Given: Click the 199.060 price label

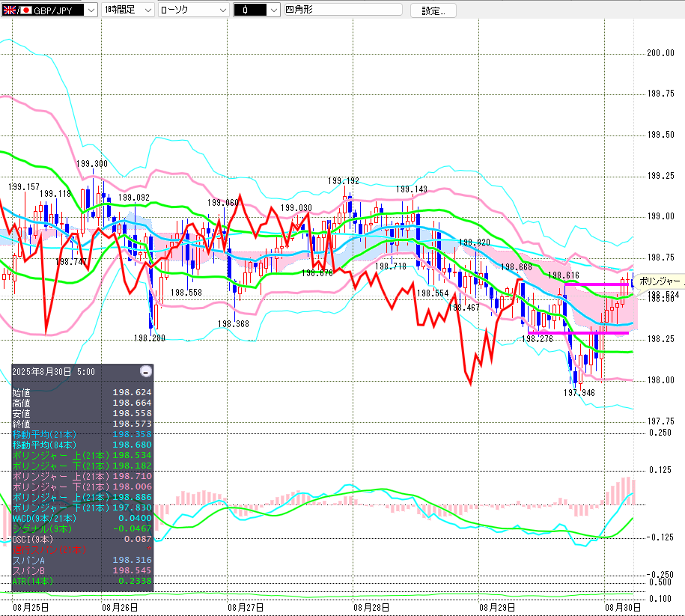Looking at the screenshot, I should [223, 203].
